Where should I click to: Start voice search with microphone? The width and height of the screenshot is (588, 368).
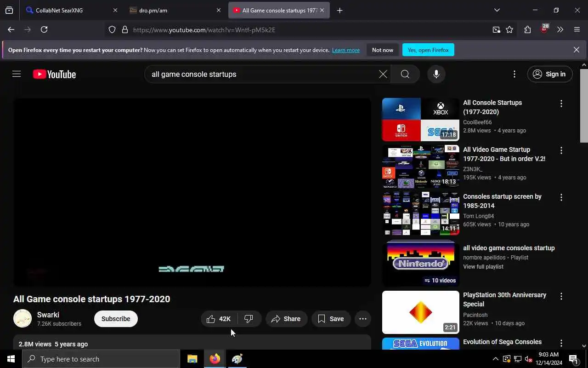click(436, 74)
